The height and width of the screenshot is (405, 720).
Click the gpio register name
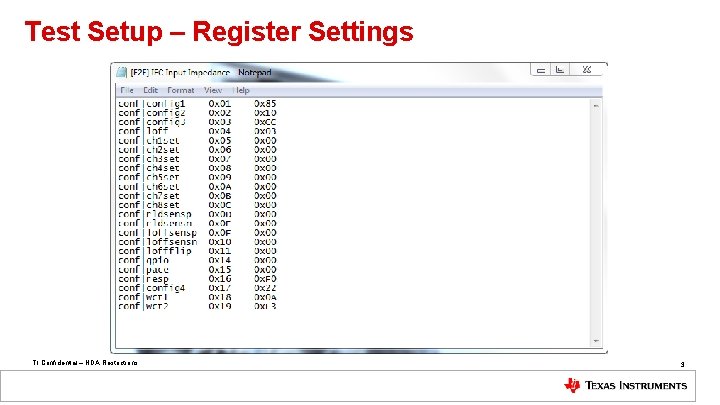157,261
